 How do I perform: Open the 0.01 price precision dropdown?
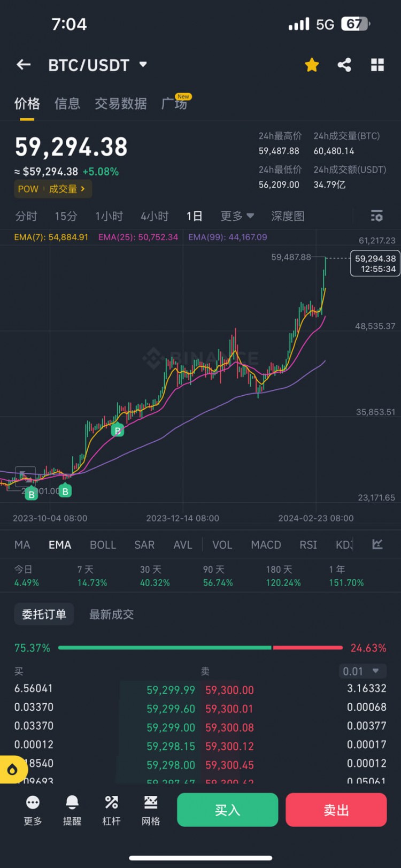[x=361, y=671]
